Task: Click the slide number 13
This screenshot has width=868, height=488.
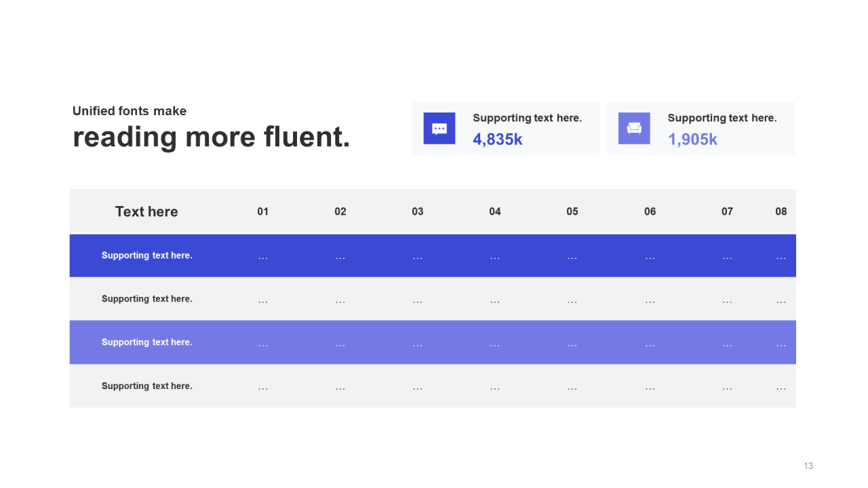Action: [808, 466]
